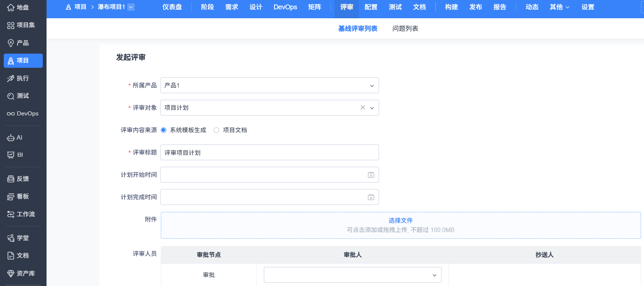Open the 仪表盘 tab in top navigation
This screenshot has height=286, width=644.
tap(172, 7)
